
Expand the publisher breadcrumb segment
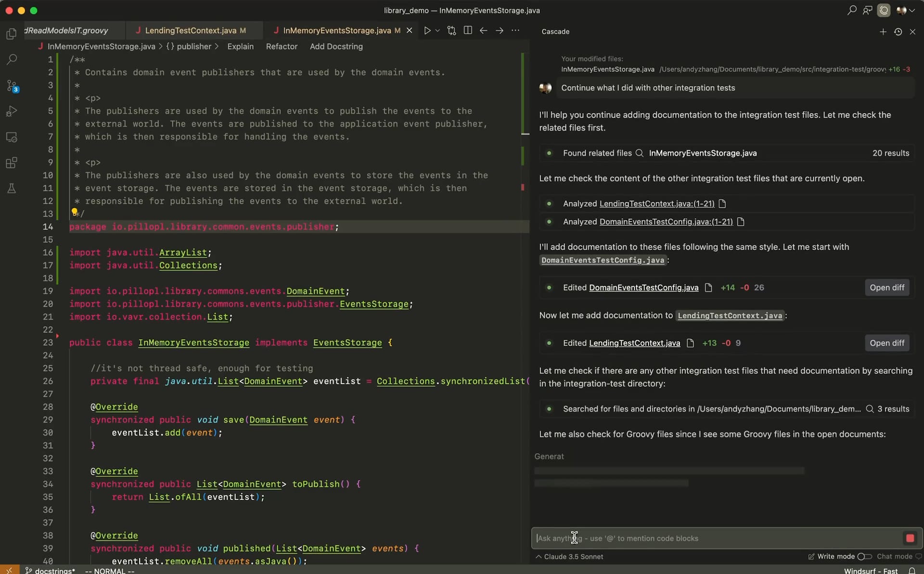click(195, 46)
